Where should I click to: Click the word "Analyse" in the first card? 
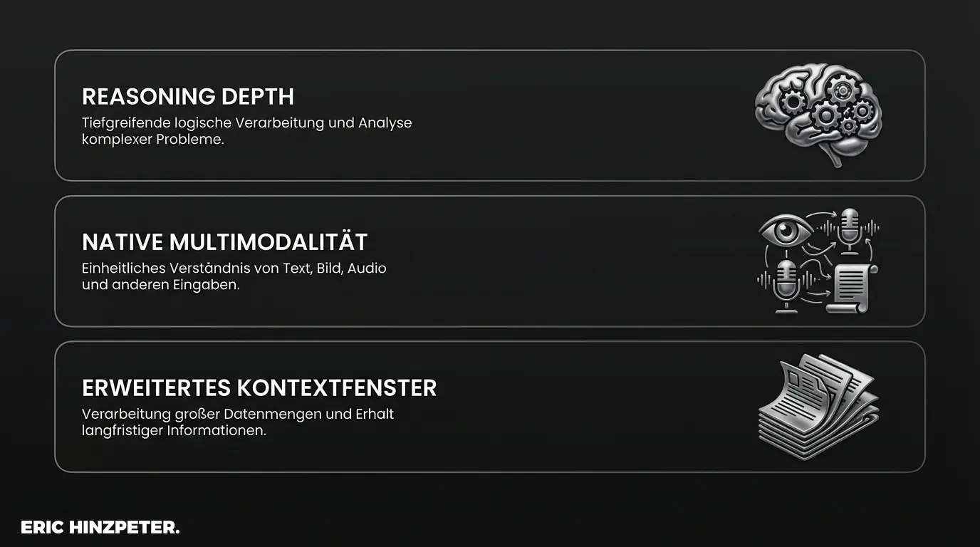coord(385,123)
